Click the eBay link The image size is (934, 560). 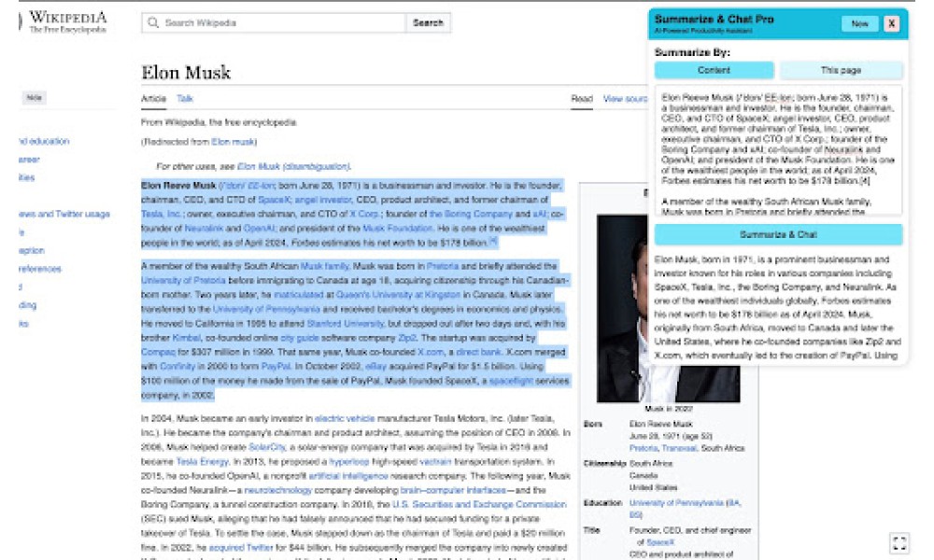(x=375, y=367)
